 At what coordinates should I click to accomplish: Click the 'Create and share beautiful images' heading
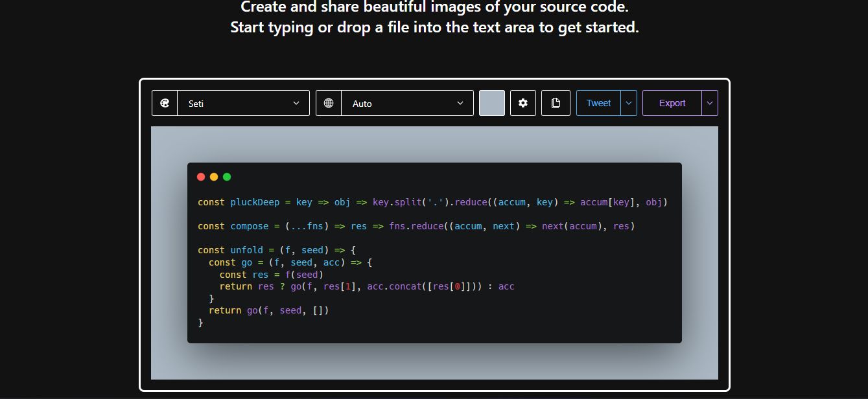435,7
